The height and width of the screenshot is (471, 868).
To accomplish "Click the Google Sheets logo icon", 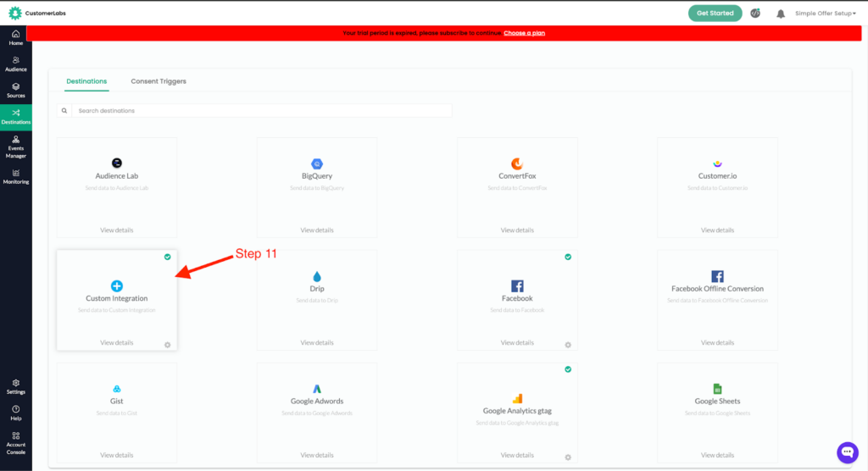I will [x=717, y=389].
